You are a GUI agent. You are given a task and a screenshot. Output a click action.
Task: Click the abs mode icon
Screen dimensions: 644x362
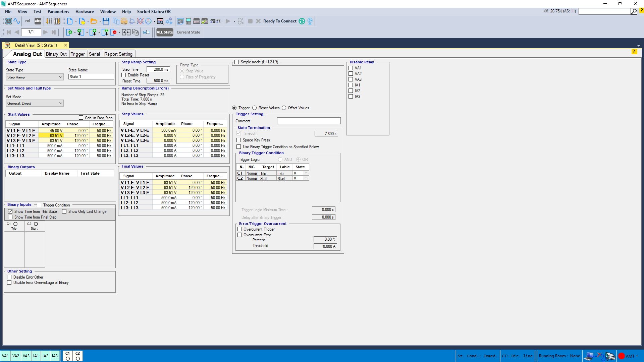pos(38,21)
